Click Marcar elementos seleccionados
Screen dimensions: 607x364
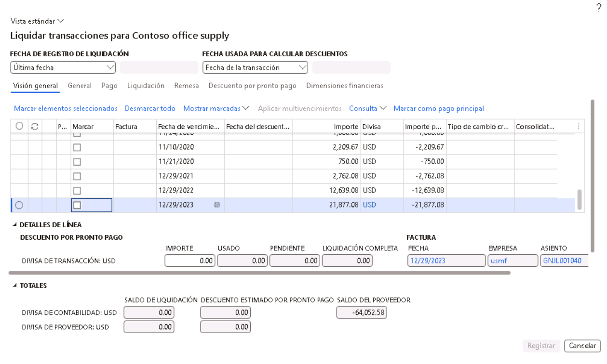(66, 108)
